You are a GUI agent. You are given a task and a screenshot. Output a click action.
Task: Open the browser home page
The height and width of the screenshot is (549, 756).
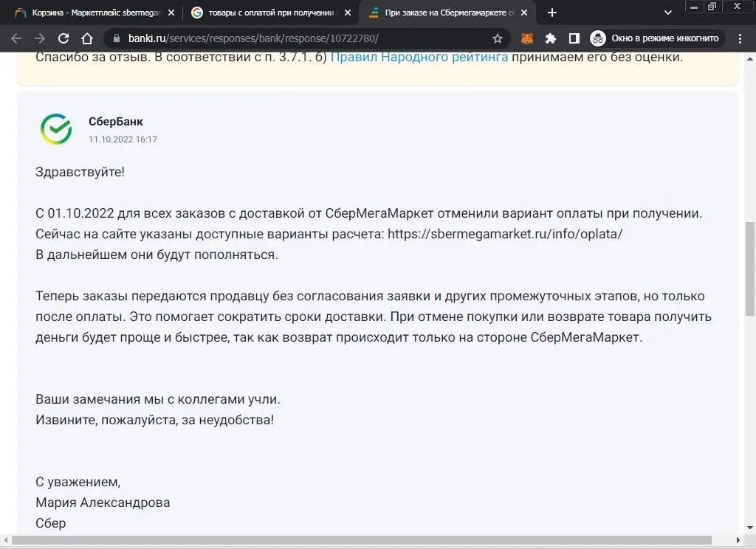[x=87, y=38]
